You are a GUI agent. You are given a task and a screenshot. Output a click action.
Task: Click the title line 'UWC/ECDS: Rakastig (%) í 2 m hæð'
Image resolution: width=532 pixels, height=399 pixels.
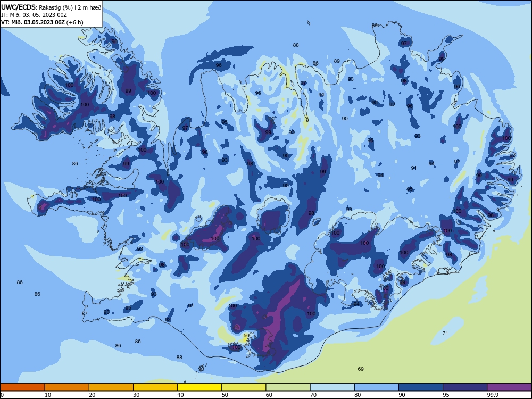(51, 7)
